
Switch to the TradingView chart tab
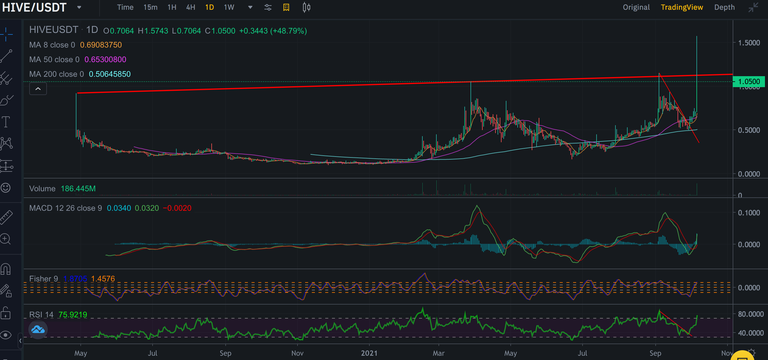(x=682, y=7)
